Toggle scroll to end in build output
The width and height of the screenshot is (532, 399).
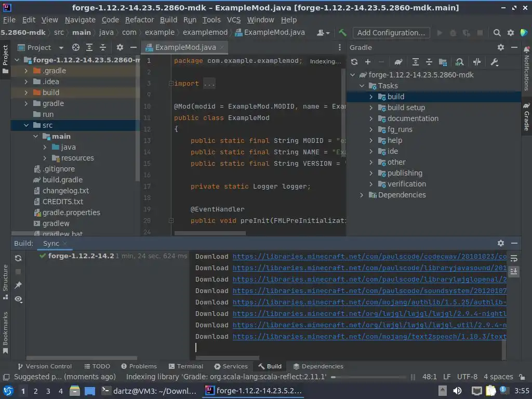click(514, 271)
